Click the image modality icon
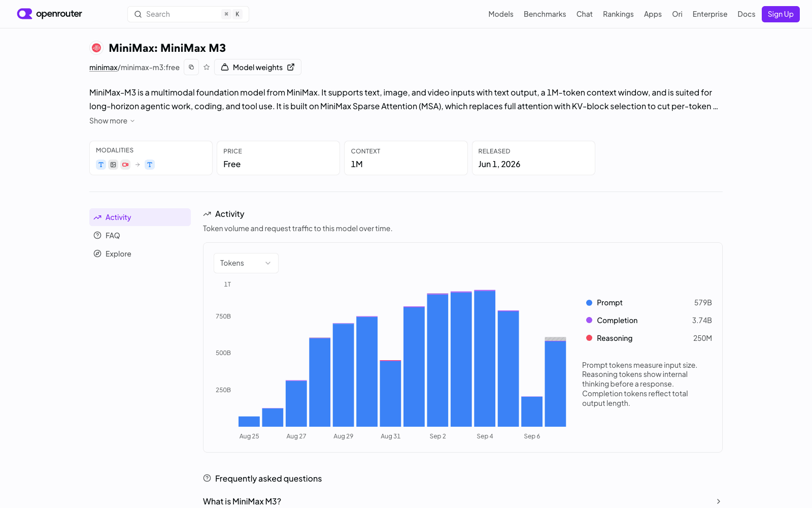 pos(113,165)
